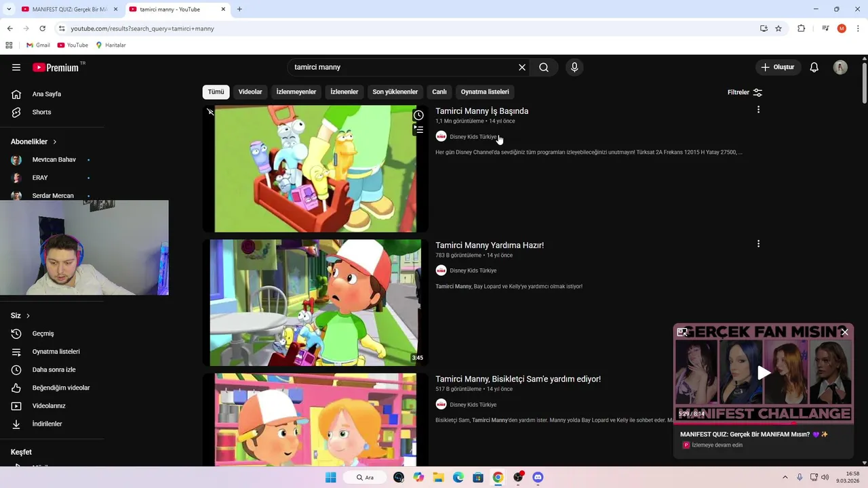Open Oynatma listeleri in sidebar
This screenshot has width=868, height=488.
[56, 352]
